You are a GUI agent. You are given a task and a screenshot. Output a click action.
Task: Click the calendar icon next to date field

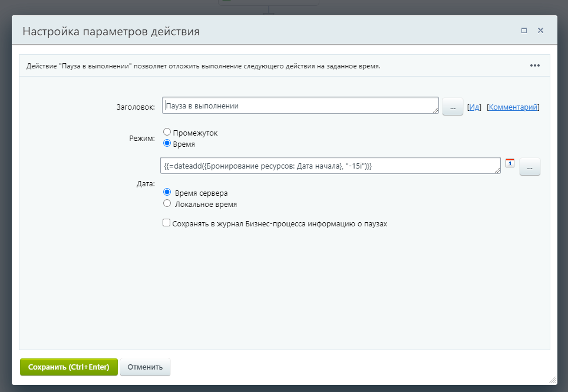coord(510,163)
